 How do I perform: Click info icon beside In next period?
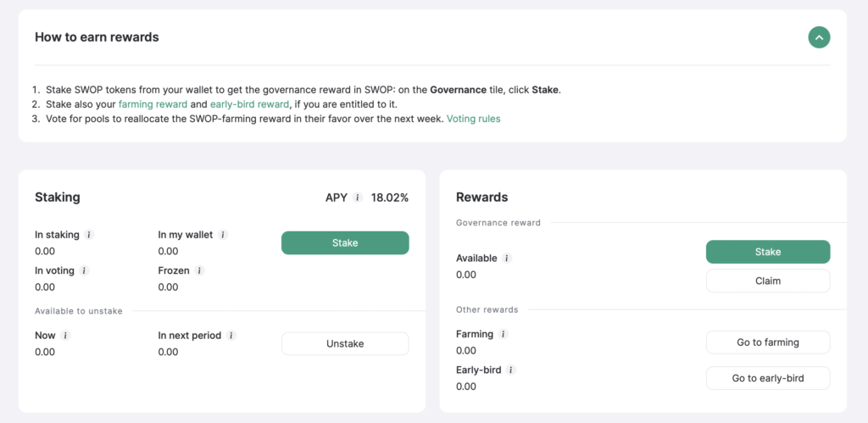[x=231, y=336]
